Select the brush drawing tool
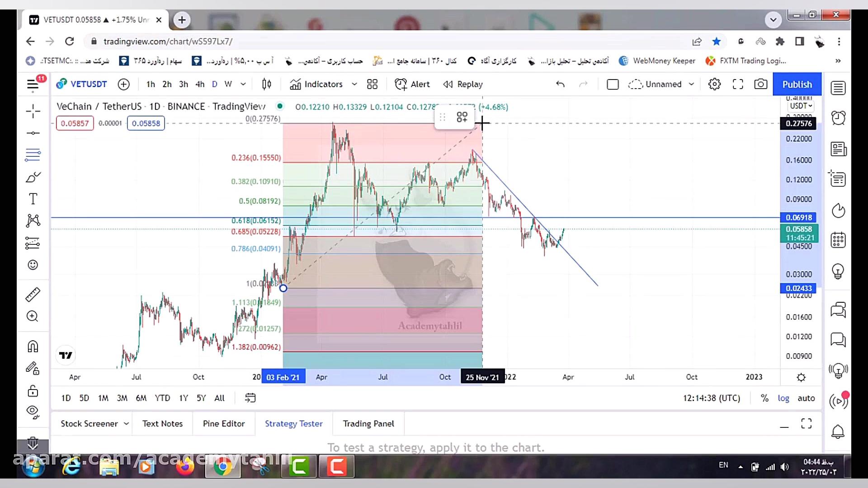 (33, 177)
